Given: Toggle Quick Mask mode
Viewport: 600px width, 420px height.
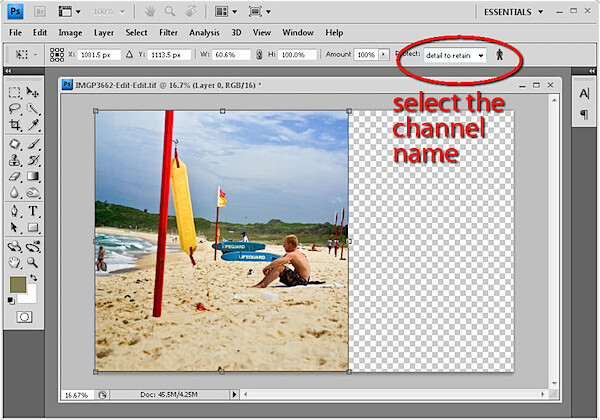Looking at the screenshot, I should pos(24,317).
